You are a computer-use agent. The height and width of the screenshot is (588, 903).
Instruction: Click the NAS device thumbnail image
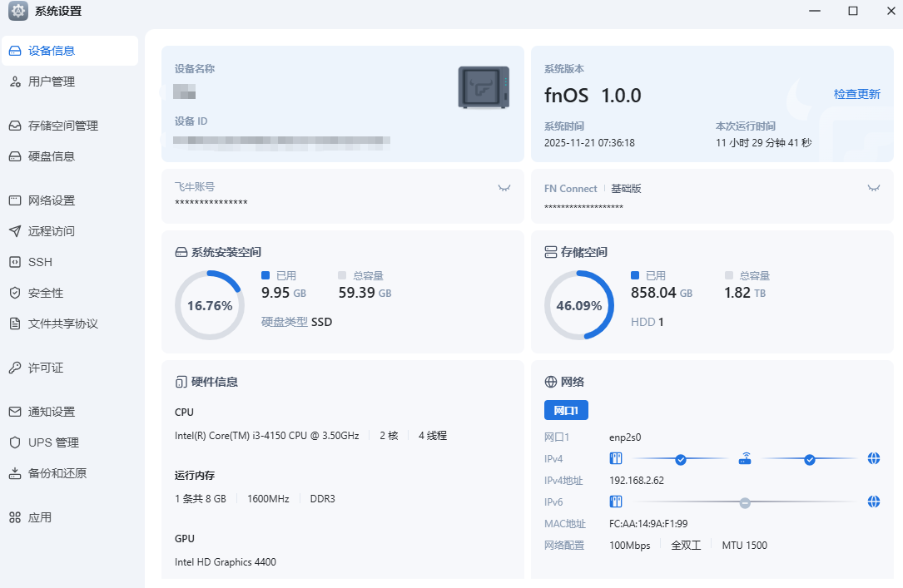point(484,87)
